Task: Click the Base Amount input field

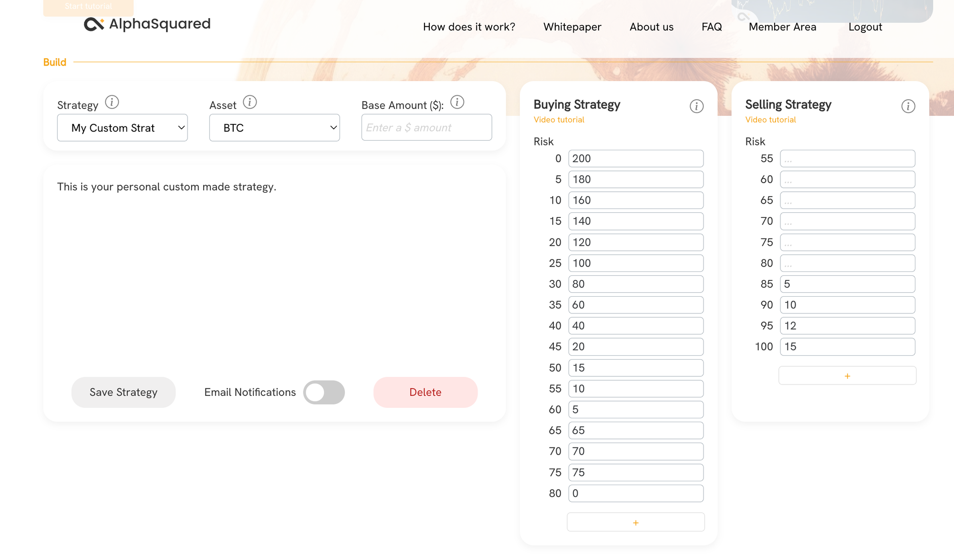Action: tap(426, 128)
